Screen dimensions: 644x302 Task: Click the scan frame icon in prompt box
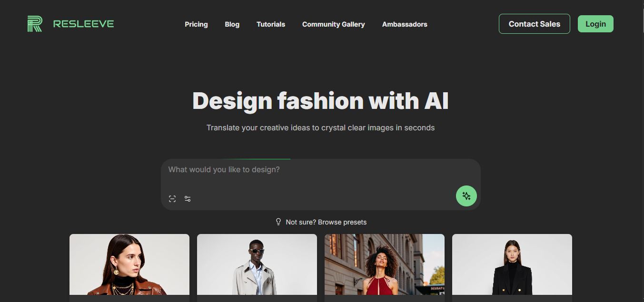pyautogui.click(x=172, y=199)
